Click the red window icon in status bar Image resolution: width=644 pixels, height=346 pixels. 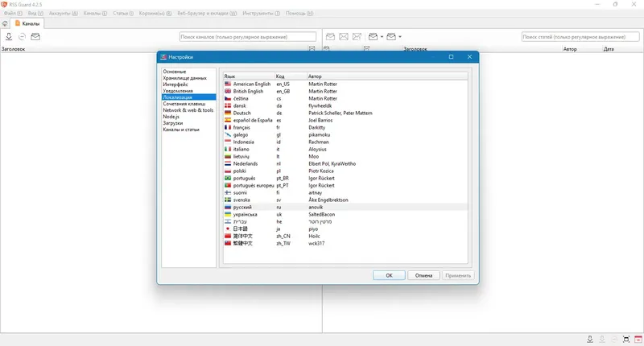tap(638, 339)
